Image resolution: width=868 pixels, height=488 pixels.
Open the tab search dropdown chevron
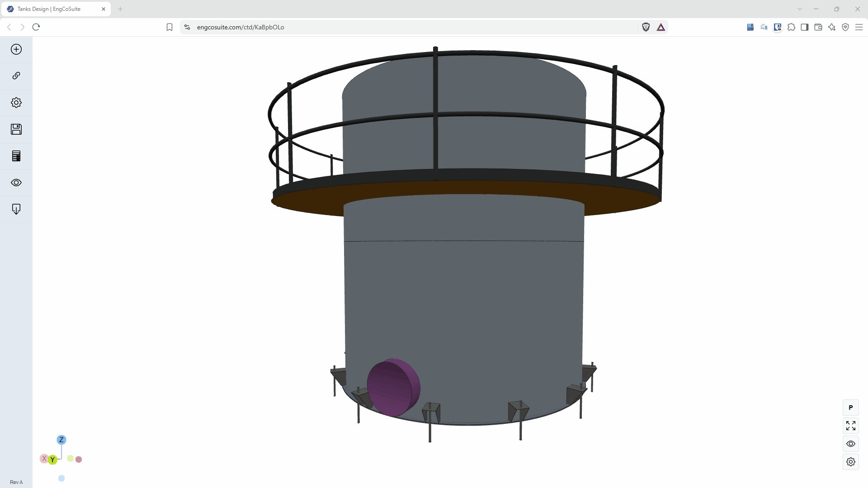[800, 9]
